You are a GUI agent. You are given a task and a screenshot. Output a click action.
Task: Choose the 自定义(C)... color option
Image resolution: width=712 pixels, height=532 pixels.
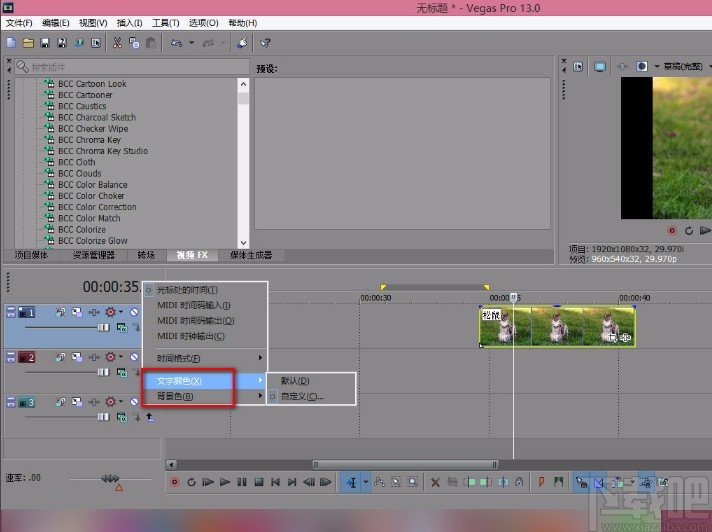pos(301,396)
